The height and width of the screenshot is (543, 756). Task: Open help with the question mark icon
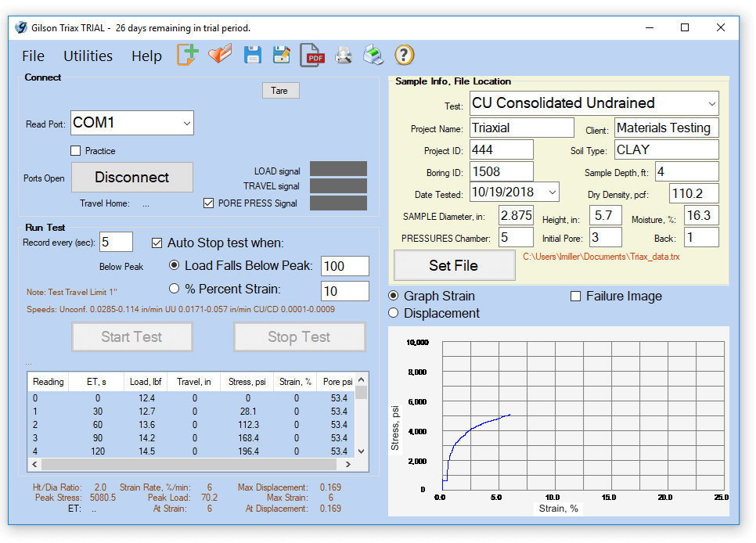click(x=404, y=55)
